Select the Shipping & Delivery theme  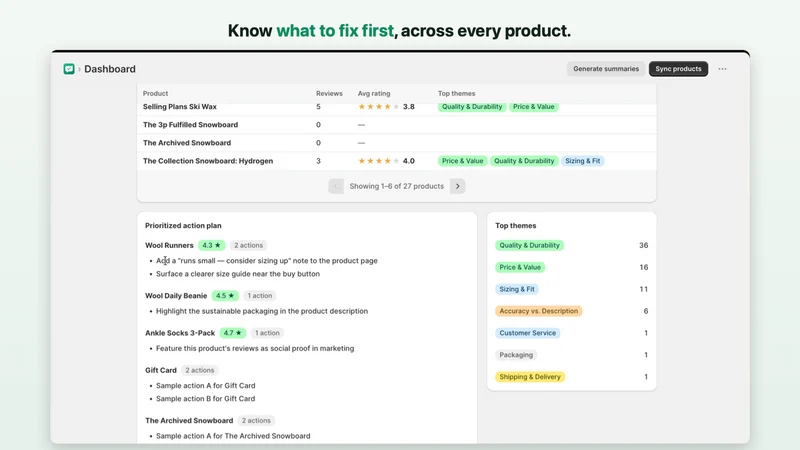click(x=530, y=377)
